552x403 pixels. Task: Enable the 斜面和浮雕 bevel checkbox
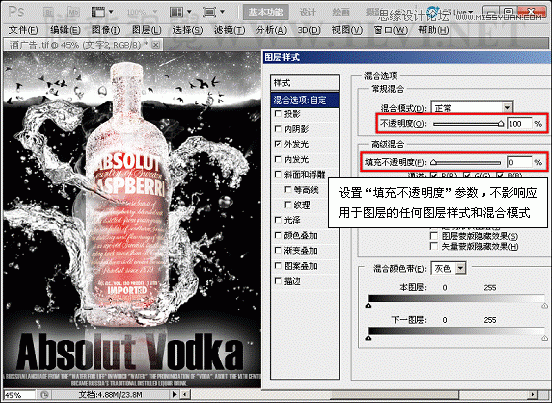coord(278,174)
